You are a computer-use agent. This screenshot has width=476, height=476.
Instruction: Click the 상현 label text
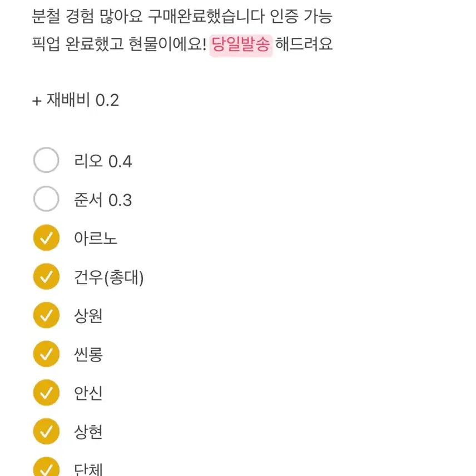89,432
